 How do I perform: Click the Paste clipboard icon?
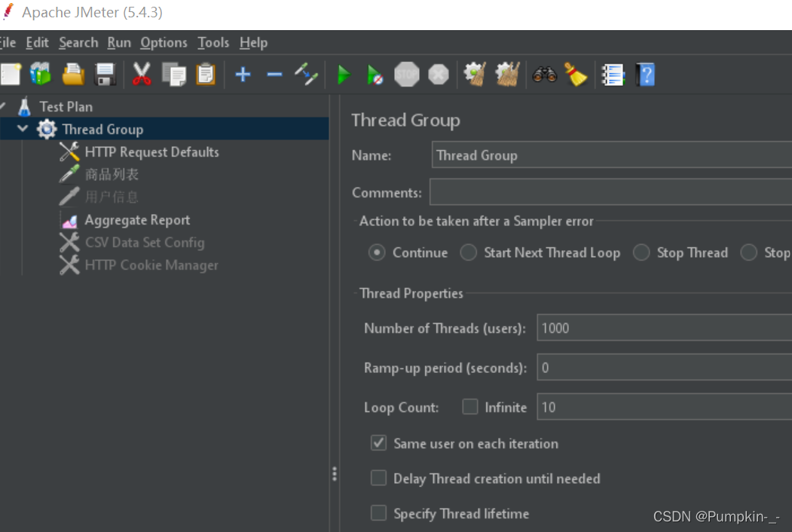[x=206, y=75]
